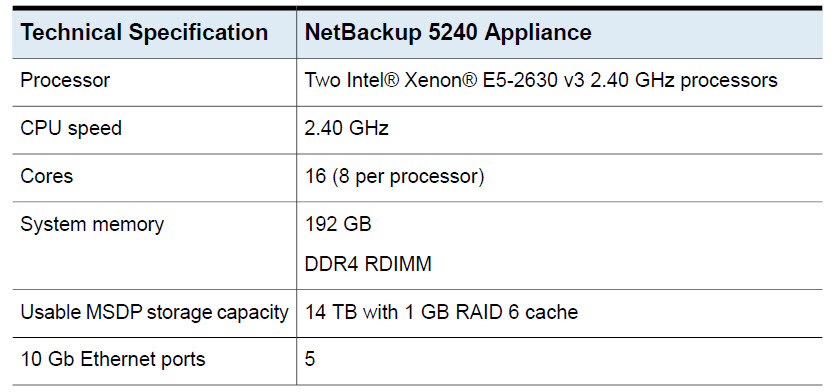
Task: Click the 14 TB with RAID 6 cache value
Action: 441,312
